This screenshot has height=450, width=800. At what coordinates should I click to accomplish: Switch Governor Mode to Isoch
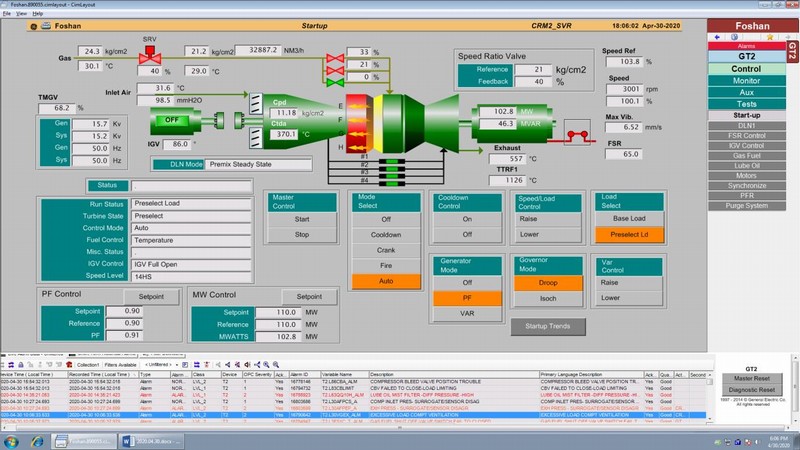(x=548, y=298)
